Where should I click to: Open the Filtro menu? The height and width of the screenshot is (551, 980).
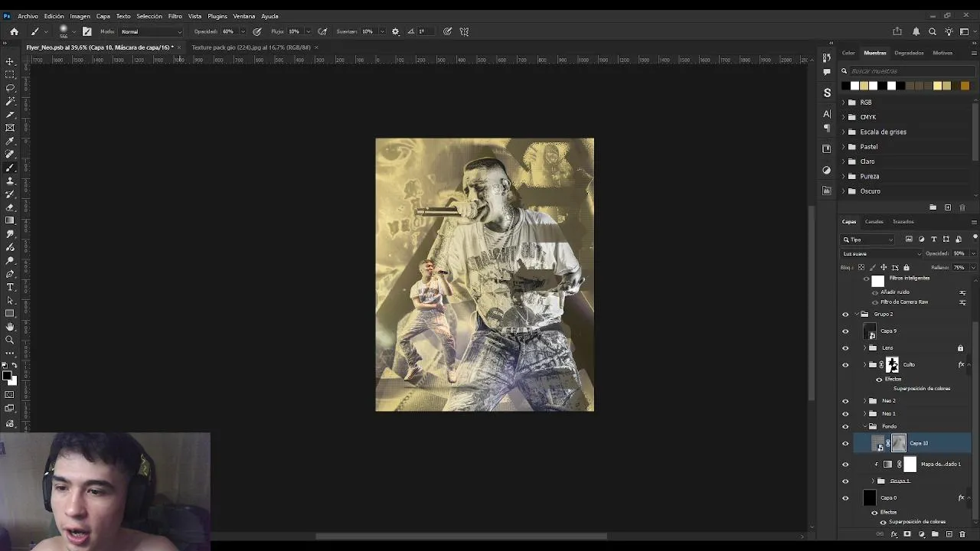[175, 16]
